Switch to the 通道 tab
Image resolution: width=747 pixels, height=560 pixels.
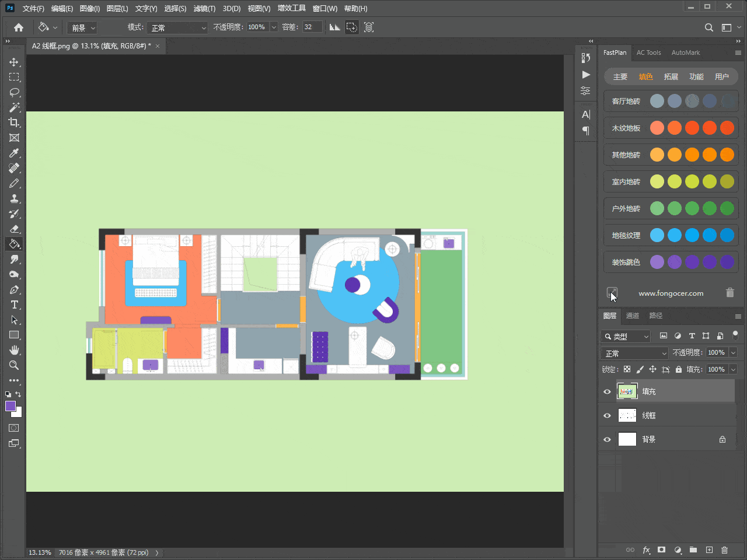tap(632, 316)
